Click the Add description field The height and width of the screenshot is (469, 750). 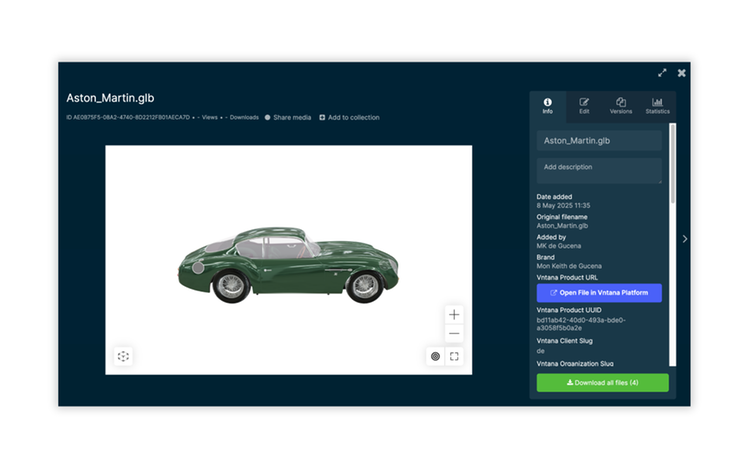coord(599,171)
